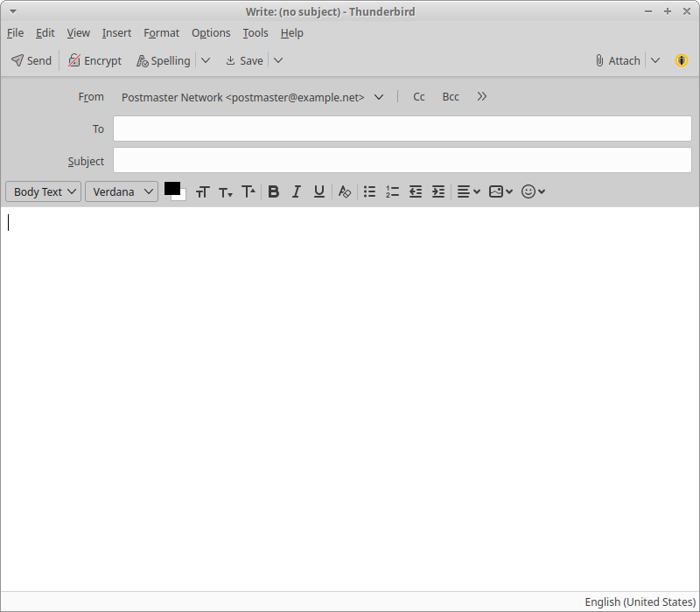Open the Verdana font dropdown

(122, 191)
